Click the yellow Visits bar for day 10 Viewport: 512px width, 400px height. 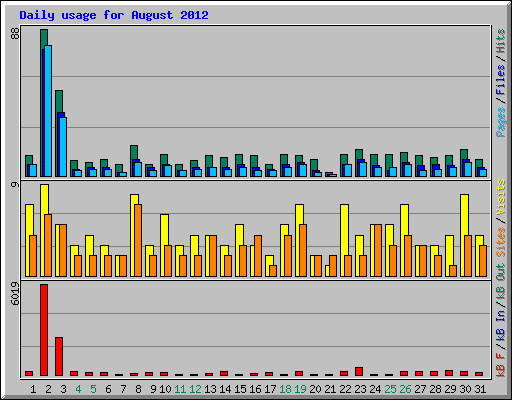pyautogui.click(x=164, y=230)
